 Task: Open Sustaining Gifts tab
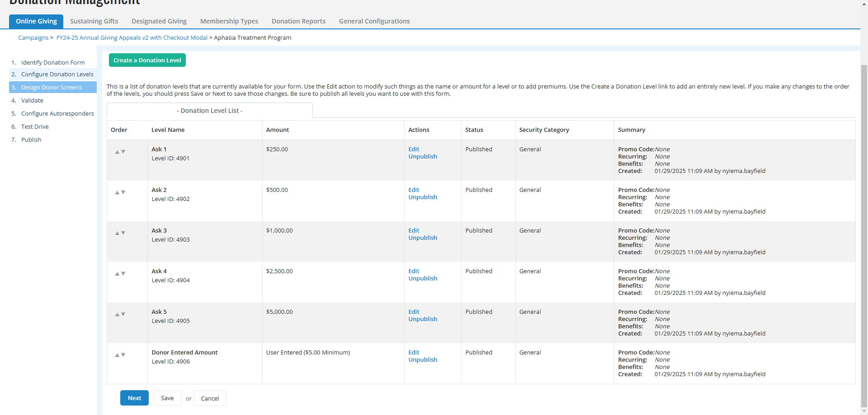[x=94, y=21]
